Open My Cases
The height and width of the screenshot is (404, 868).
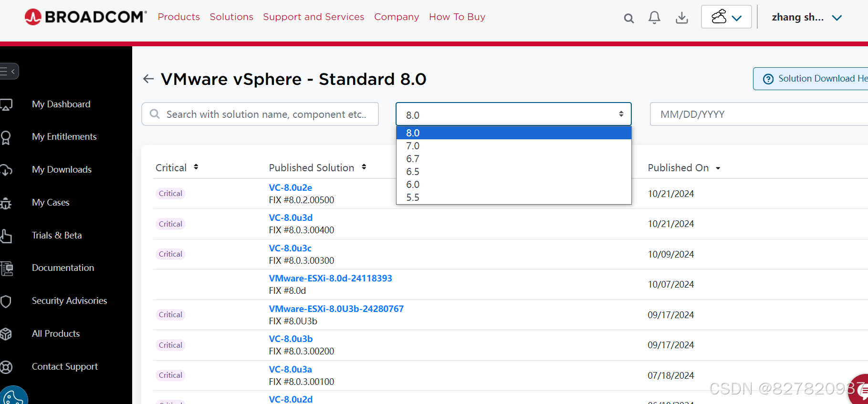51,203
